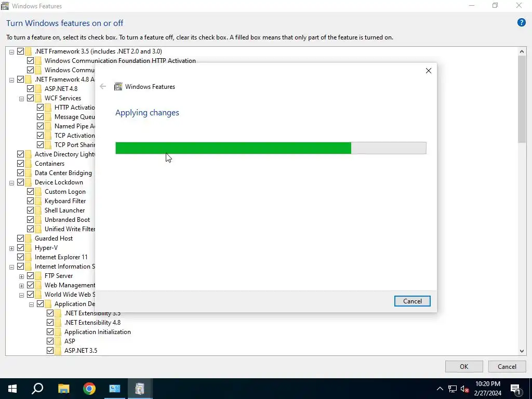Collapse the .NET Framework 4.8 node
The height and width of the screenshot is (399, 532).
coord(11,80)
